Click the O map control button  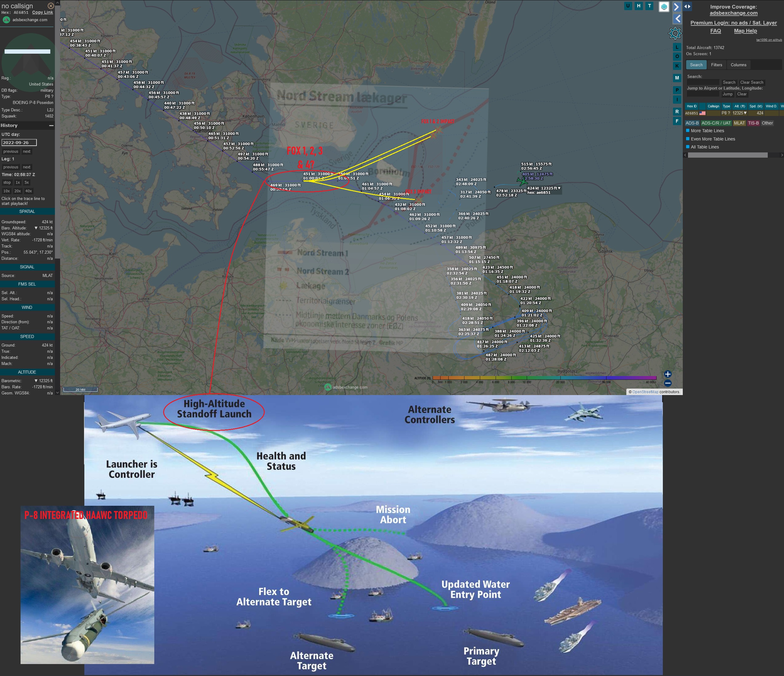click(677, 56)
